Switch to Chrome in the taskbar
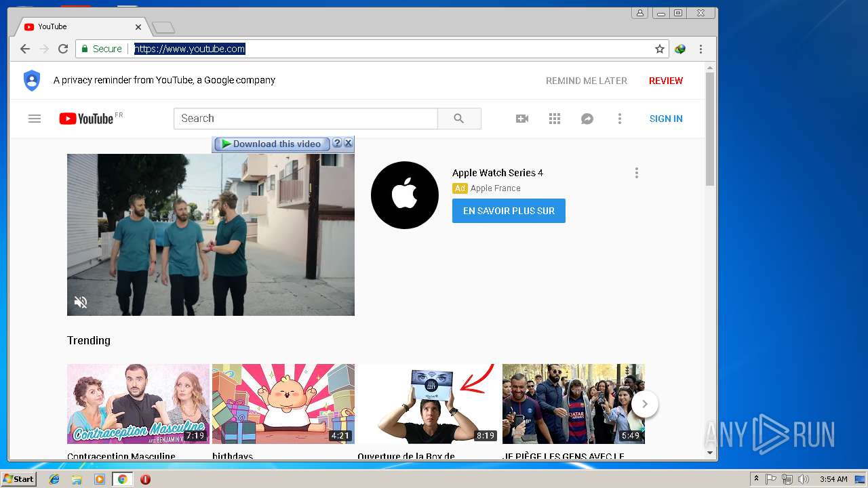The height and width of the screenshot is (488, 868). 122,479
